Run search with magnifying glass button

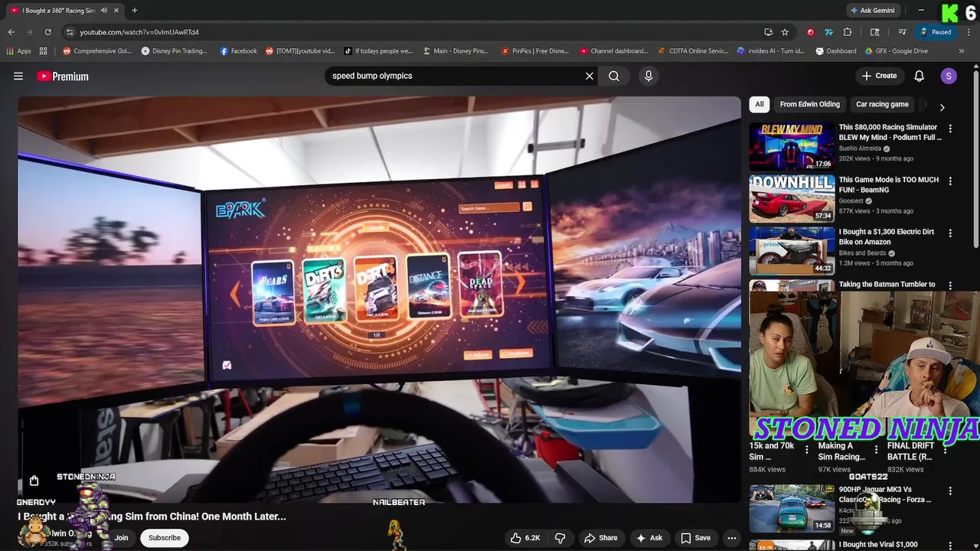click(614, 76)
